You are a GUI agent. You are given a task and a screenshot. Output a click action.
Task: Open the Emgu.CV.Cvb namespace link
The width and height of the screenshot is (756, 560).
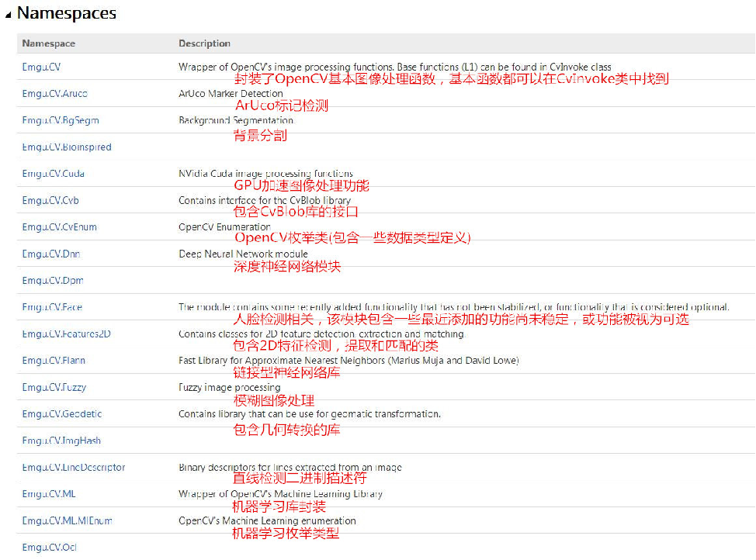click(x=50, y=200)
